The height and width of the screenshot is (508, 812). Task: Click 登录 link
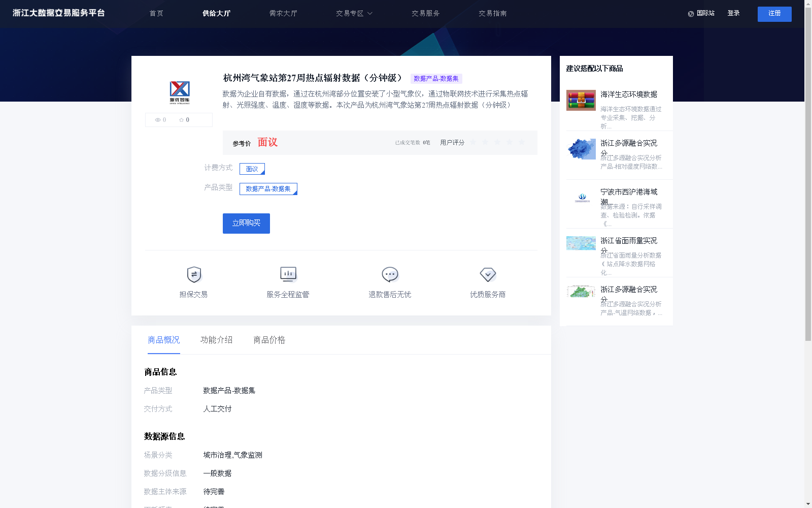click(733, 14)
